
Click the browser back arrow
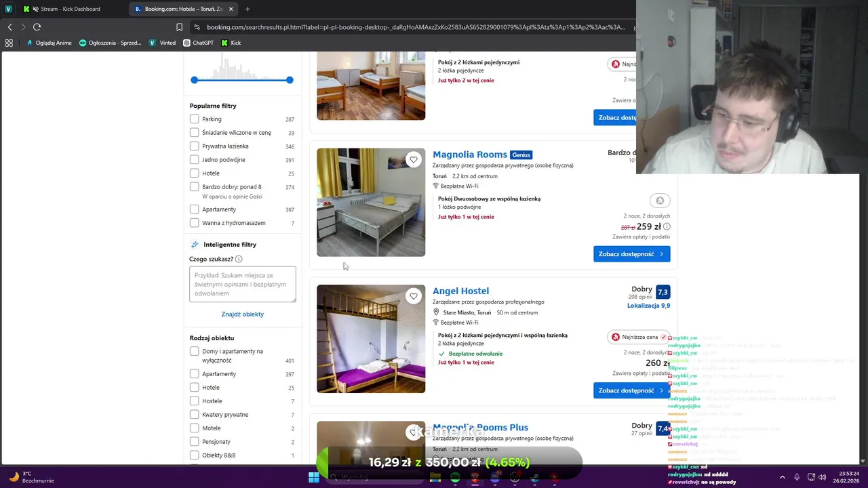click(9, 27)
